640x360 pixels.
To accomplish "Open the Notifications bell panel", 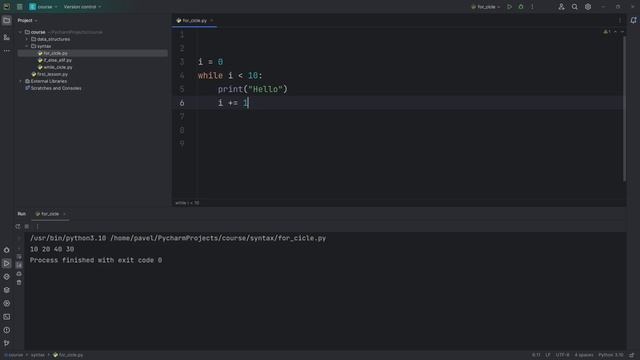I will (633, 20).
